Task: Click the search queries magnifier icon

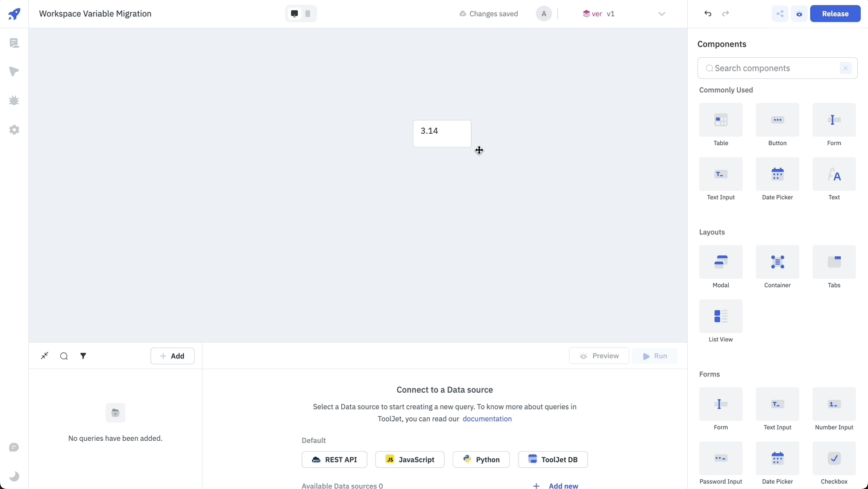Action: coord(64,356)
